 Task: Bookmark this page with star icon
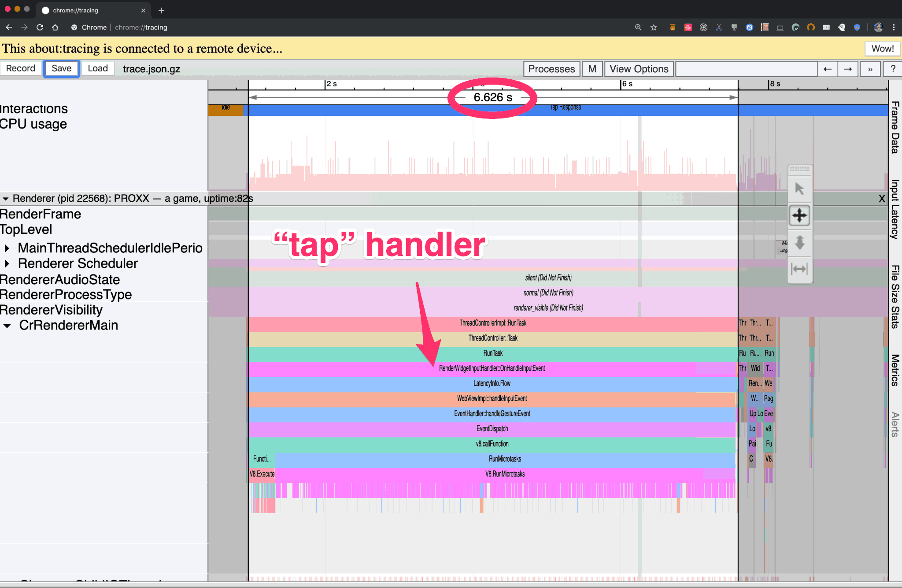click(x=654, y=27)
